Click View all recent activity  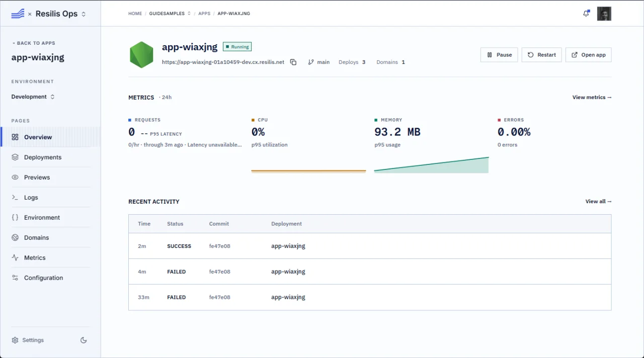pyautogui.click(x=599, y=201)
